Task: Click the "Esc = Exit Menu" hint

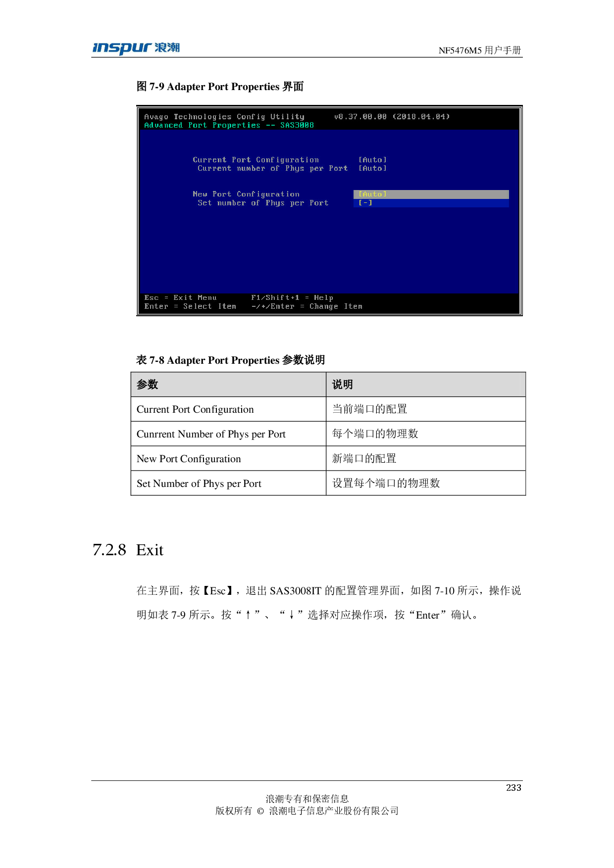Action: point(180,298)
